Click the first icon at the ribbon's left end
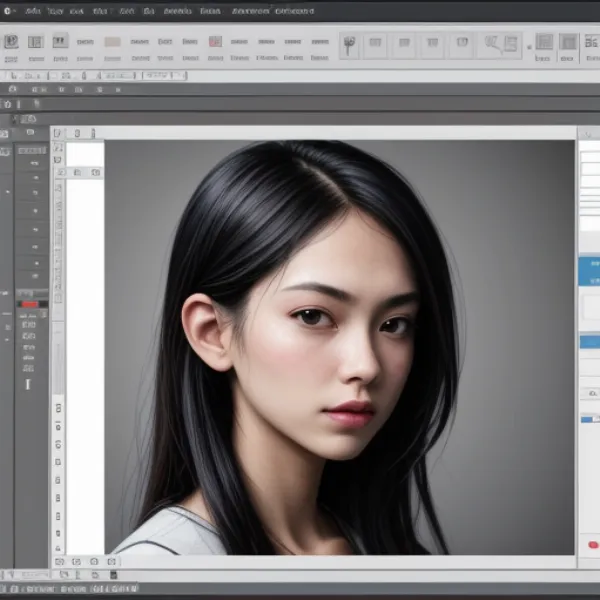 [x=11, y=41]
